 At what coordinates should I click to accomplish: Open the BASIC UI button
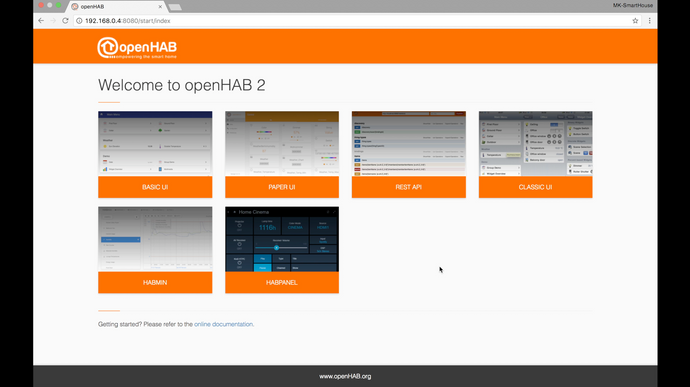[x=155, y=187]
